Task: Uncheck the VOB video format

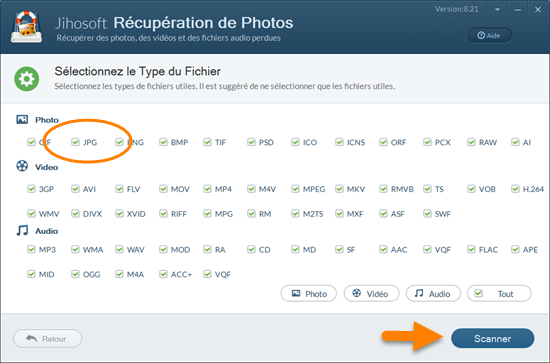Action: coord(471,189)
